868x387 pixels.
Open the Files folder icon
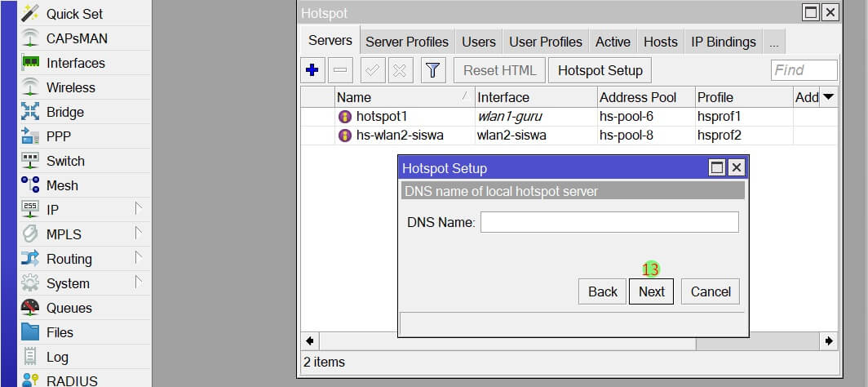(30, 332)
